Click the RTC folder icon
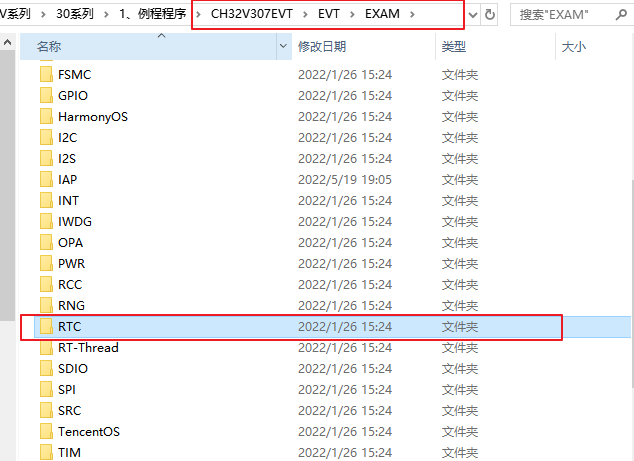The image size is (634, 461). (x=45, y=327)
